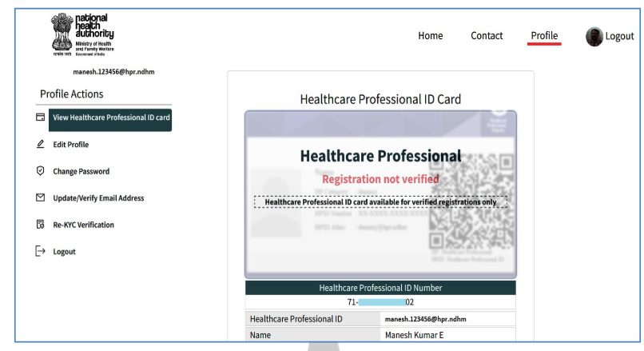
Task: Click Logout link in top header
Action: coord(619,36)
